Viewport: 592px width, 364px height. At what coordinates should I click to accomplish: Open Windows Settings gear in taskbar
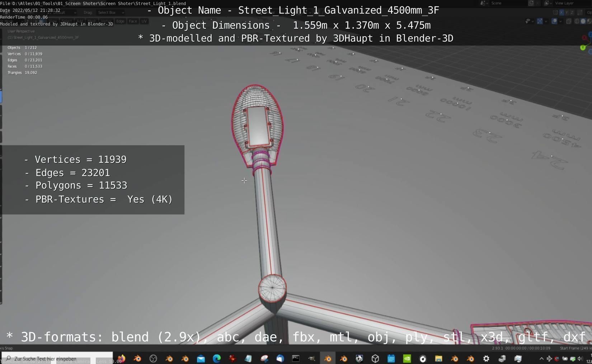pyautogui.click(x=486, y=358)
